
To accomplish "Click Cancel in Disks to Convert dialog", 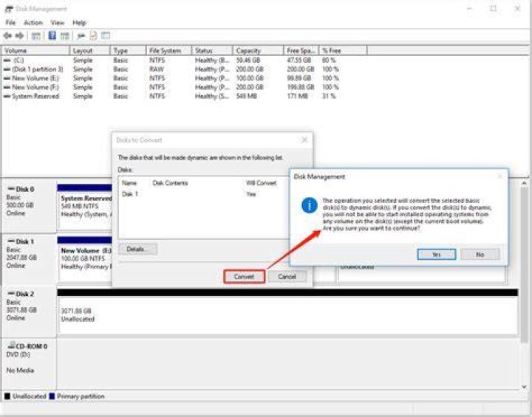I will tap(287, 277).
